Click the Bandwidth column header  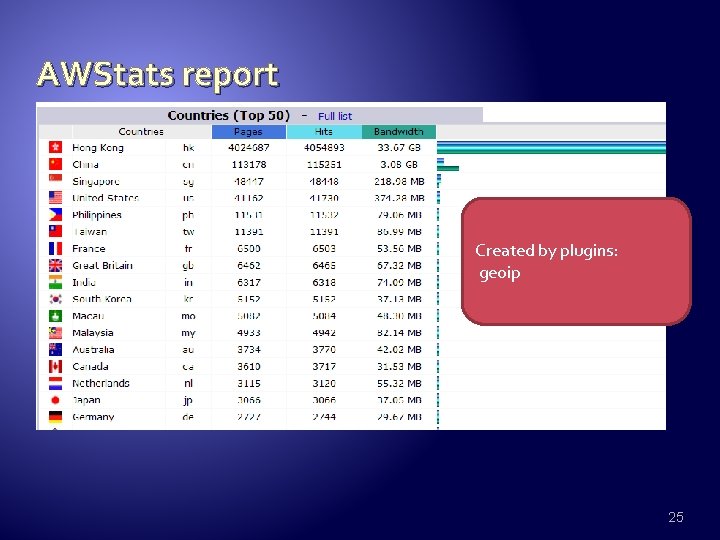point(399,132)
